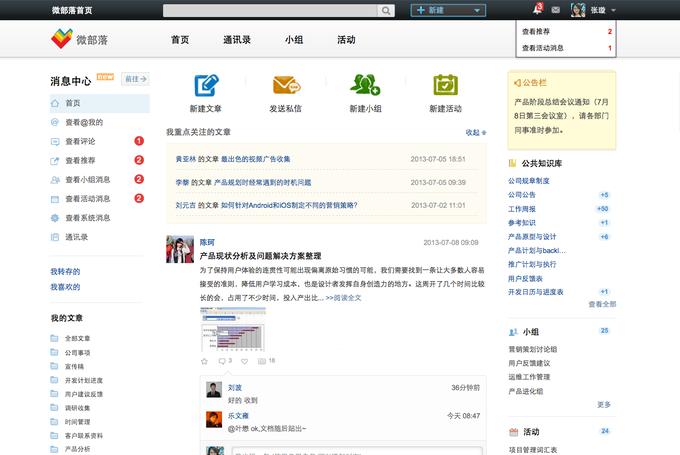This screenshot has width=680, height=455.
Task: Click the comment reply input box
Action: (x=357, y=451)
